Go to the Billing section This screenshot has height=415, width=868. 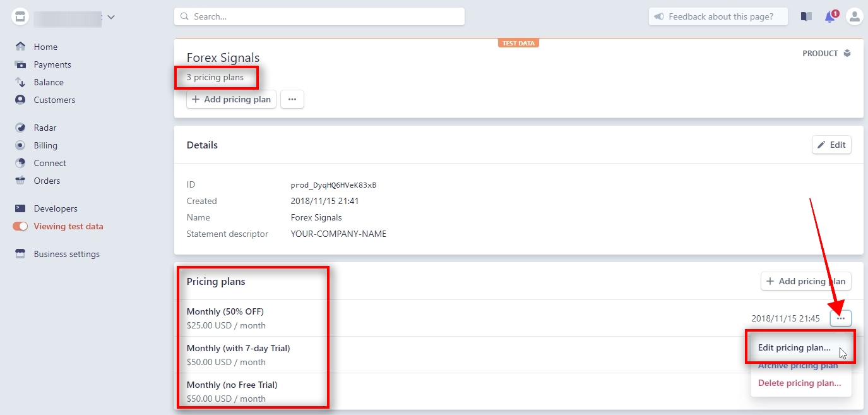coord(45,145)
